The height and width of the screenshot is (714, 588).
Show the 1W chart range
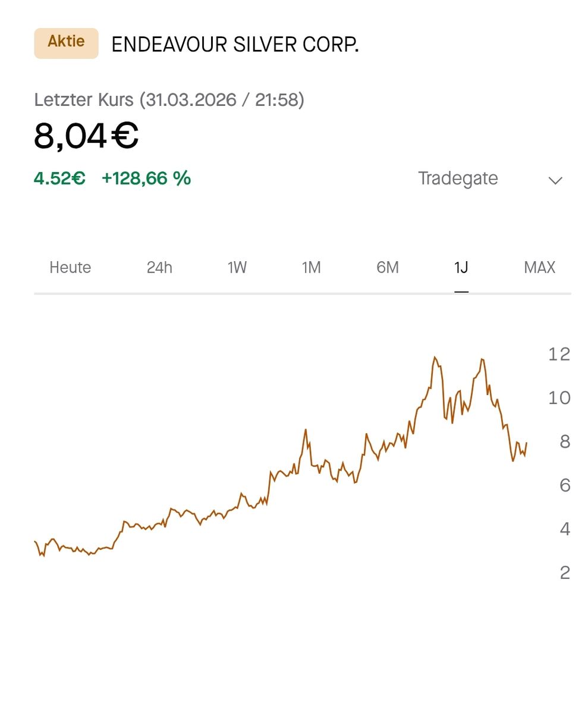[237, 268]
